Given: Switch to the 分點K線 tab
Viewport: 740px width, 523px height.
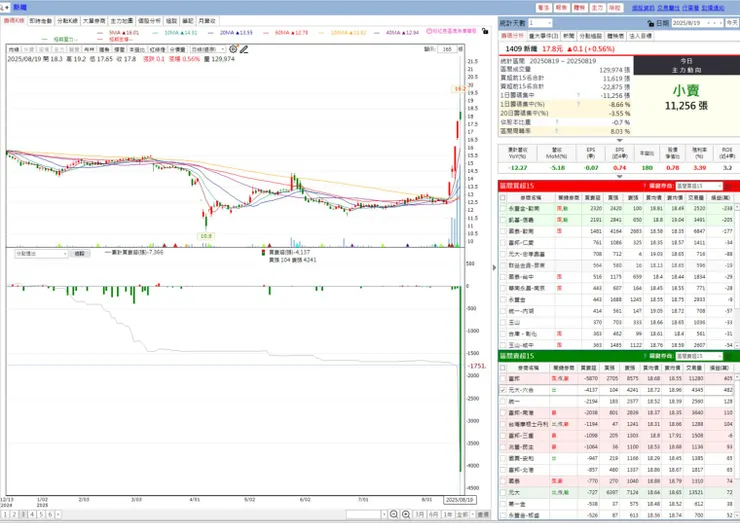Looking at the screenshot, I should click(67, 21).
